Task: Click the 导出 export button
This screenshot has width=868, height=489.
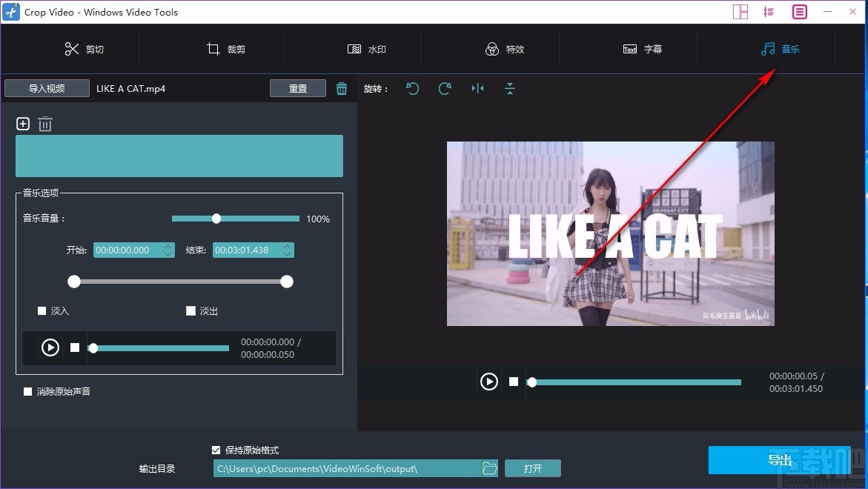Action: tap(779, 459)
